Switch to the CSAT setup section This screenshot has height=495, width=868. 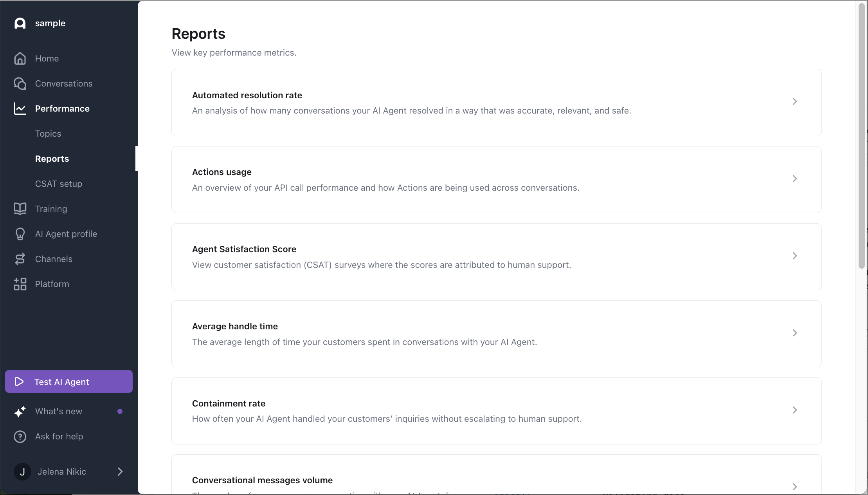[x=59, y=183]
